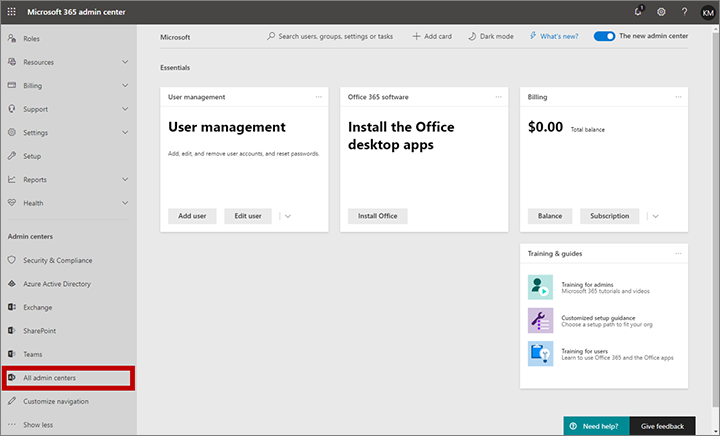Open Billing card ellipsis menu
This screenshot has height=436, width=720.
(678, 97)
